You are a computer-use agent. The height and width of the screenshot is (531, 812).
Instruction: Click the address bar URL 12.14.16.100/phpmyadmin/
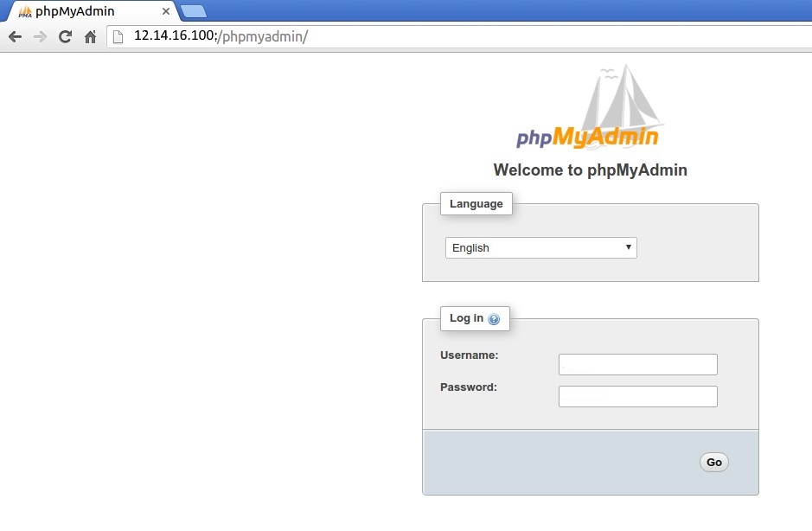click(221, 36)
